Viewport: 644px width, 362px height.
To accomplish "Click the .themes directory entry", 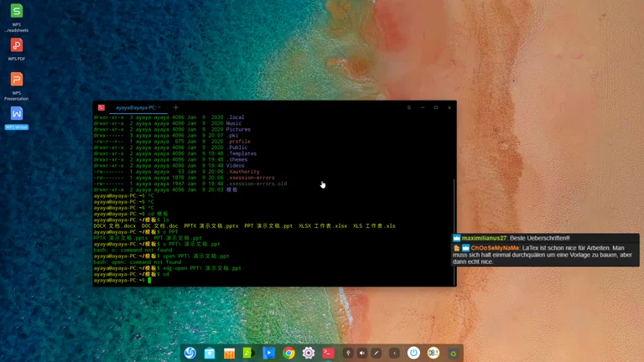I will point(236,159).
